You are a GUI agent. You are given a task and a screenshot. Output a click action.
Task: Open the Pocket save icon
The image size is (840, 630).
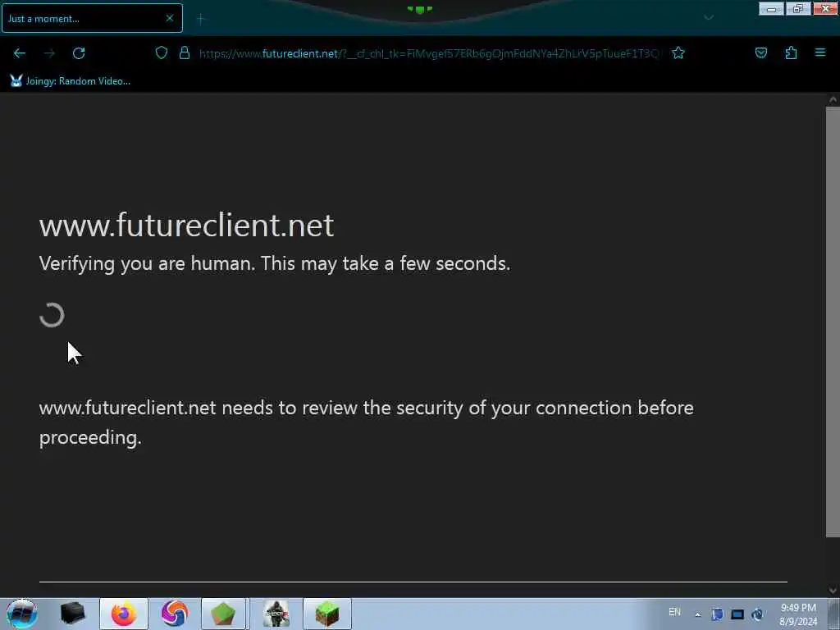click(x=760, y=52)
